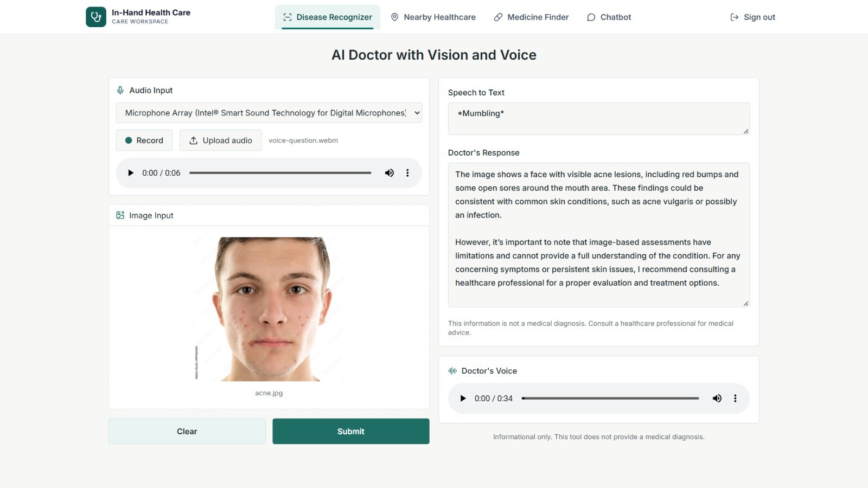Submit the audio and image input
This screenshot has width=868, height=488.
tap(351, 432)
